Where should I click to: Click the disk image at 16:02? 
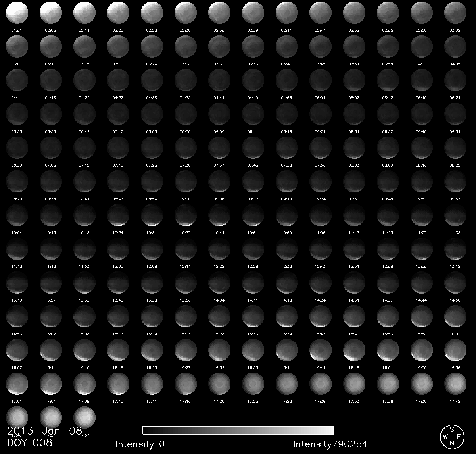tap(455, 317)
